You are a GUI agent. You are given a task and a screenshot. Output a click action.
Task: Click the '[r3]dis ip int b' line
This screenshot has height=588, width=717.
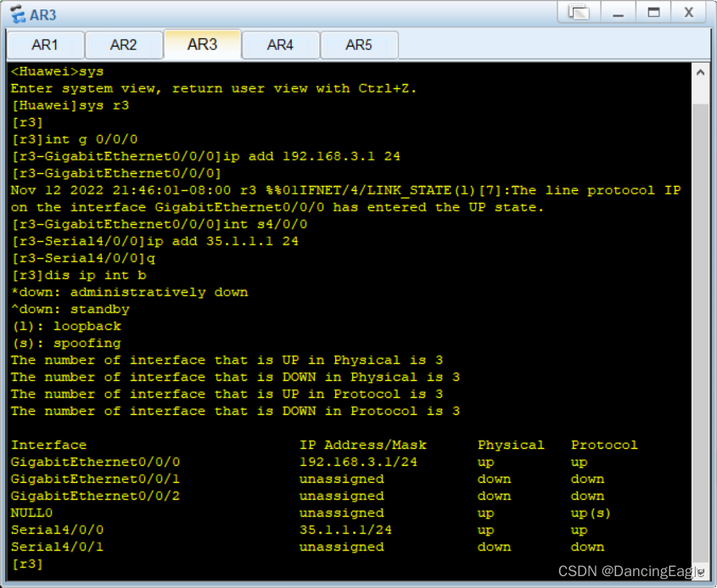click(79, 275)
